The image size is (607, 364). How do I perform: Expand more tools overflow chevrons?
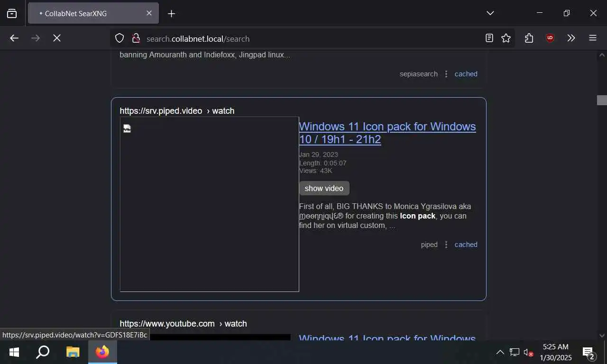click(x=571, y=38)
